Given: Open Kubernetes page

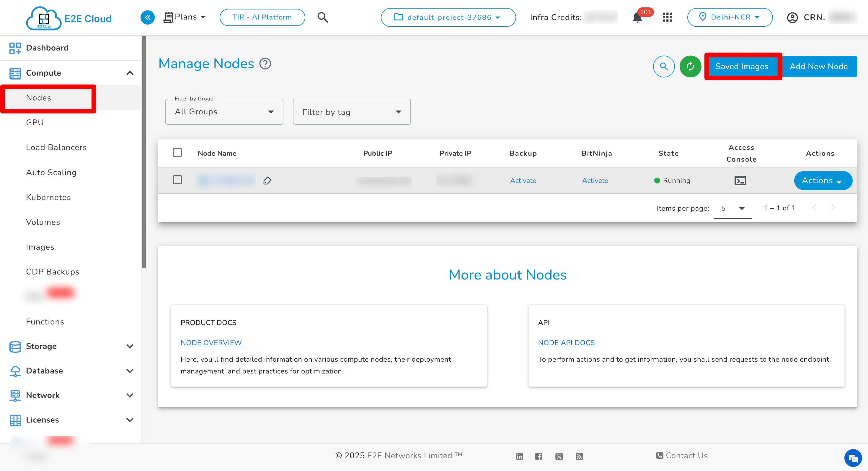Looking at the screenshot, I should pyautogui.click(x=48, y=197).
